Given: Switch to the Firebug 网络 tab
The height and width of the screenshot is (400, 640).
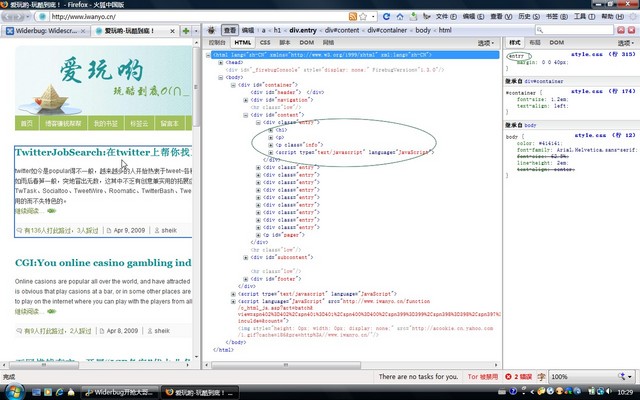Looking at the screenshot, I should click(x=329, y=42).
